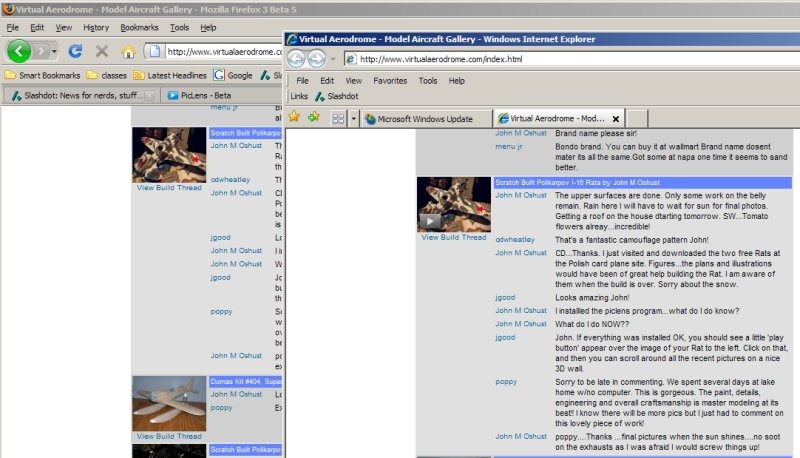Switch to Slashdot tab in Firefox
This screenshot has height=458, width=800.
(78, 95)
